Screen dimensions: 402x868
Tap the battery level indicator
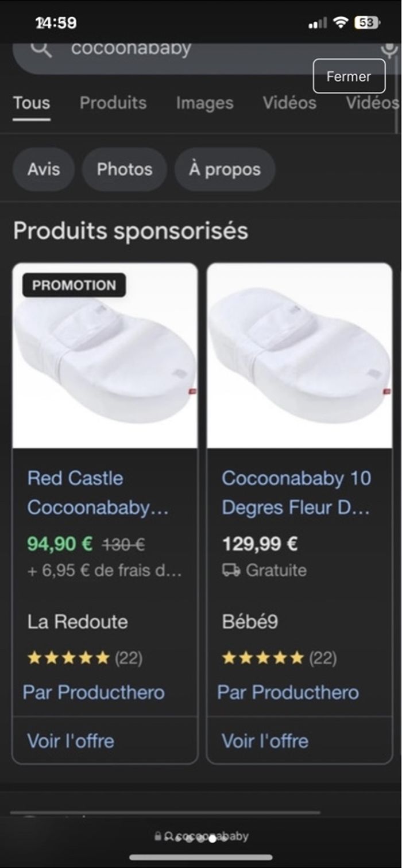367,23
